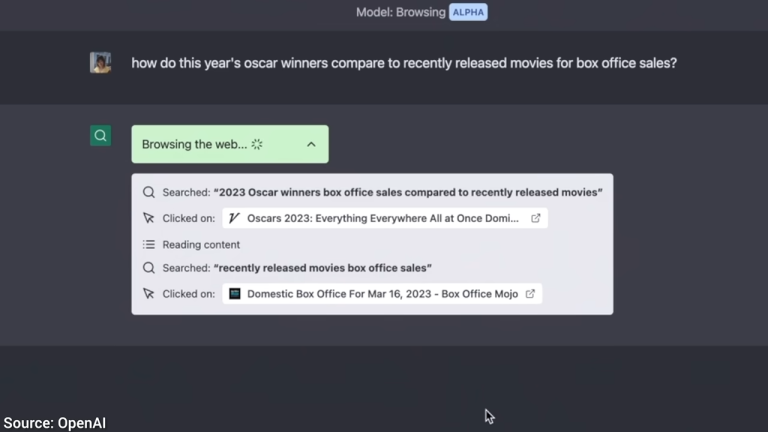
Task: Open Domestic Box Office For Mar 16, 2023 link
Action: coord(382,294)
